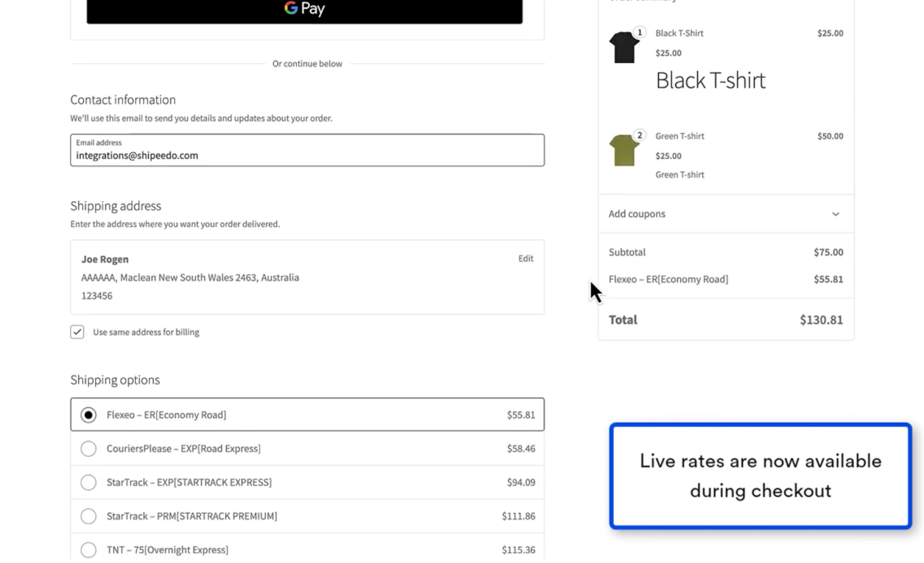Click the Total $130.81 amount
The height and width of the screenshot is (563, 924).
(821, 320)
